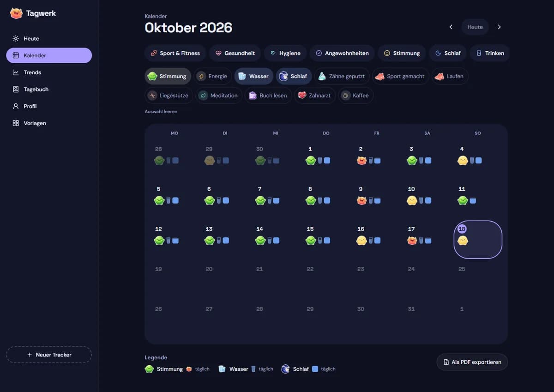Click the blue Schlaf swatch in legend
This screenshot has height=392, width=554.
(x=315, y=369)
